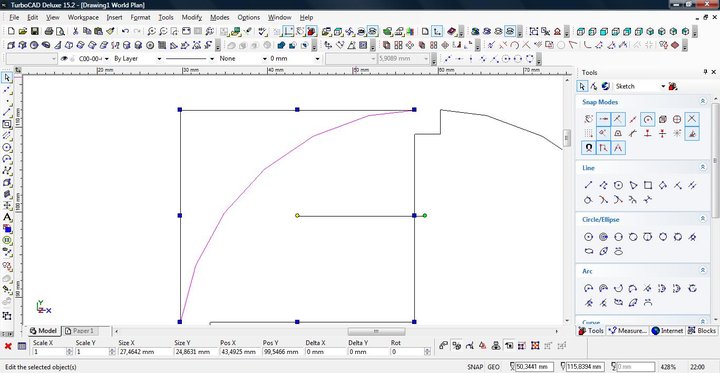Select the Rectangle tool in Line panel
Image resolution: width=720 pixels, height=373 pixels.
(x=647, y=185)
